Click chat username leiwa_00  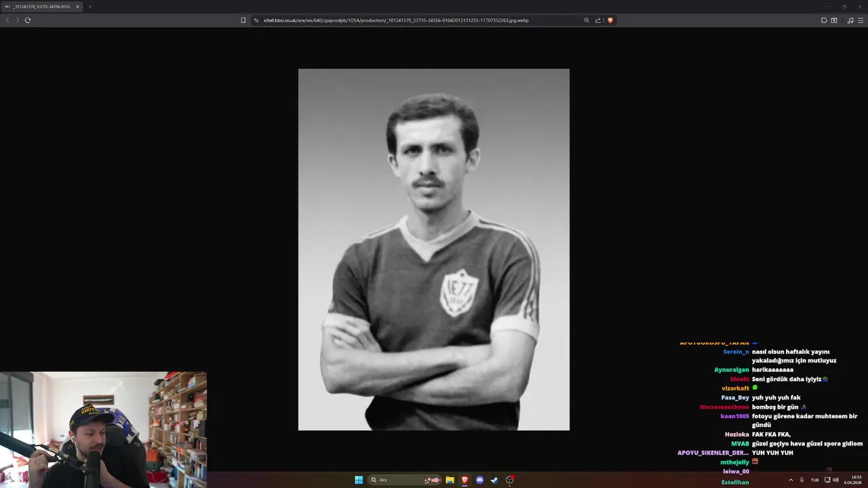click(x=736, y=472)
